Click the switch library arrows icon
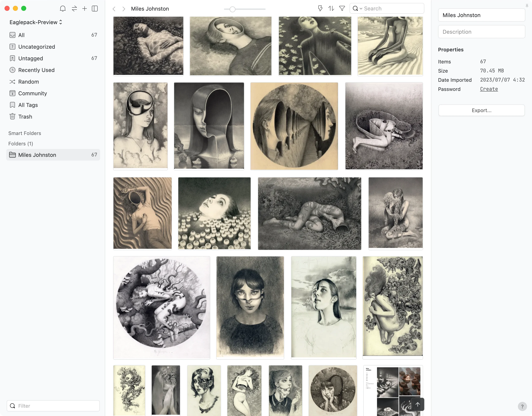Screen dimensions: 532x416 [x=74, y=9]
